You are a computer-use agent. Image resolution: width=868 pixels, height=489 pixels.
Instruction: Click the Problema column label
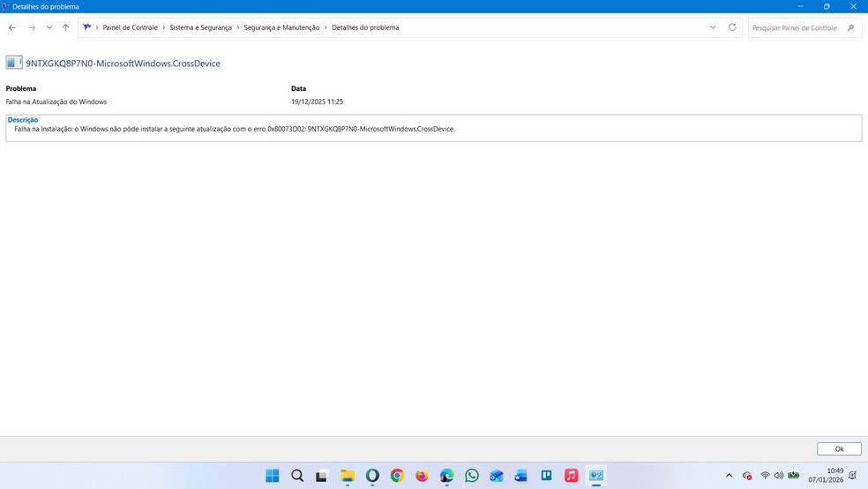[21, 88]
